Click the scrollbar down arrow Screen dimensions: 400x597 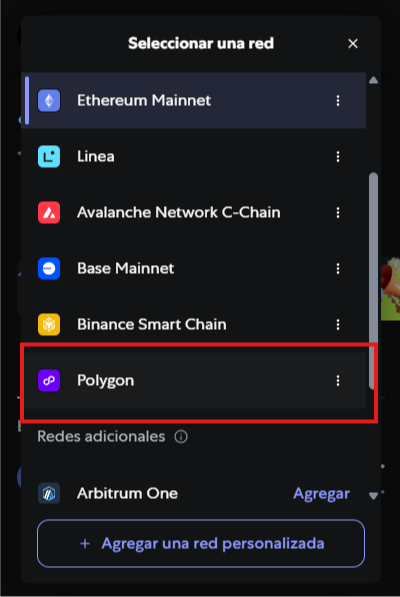pos(373,496)
